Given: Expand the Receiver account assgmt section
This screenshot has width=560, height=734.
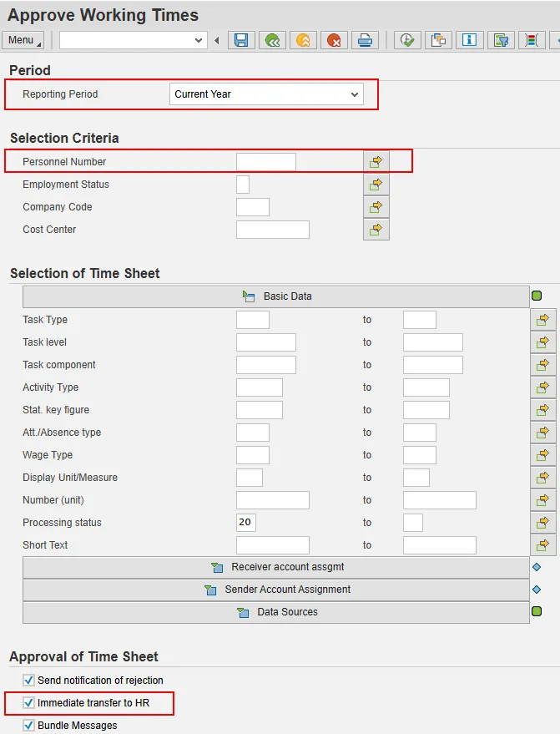Looking at the screenshot, I should [276, 568].
